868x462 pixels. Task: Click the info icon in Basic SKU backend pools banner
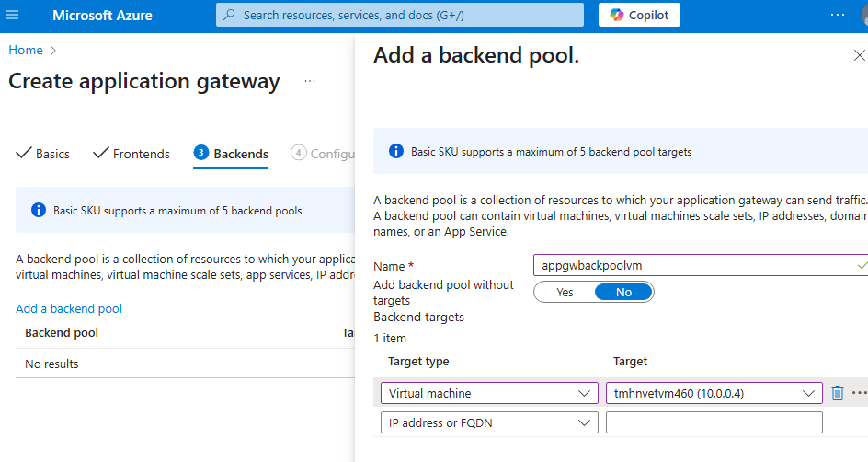(x=39, y=210)
